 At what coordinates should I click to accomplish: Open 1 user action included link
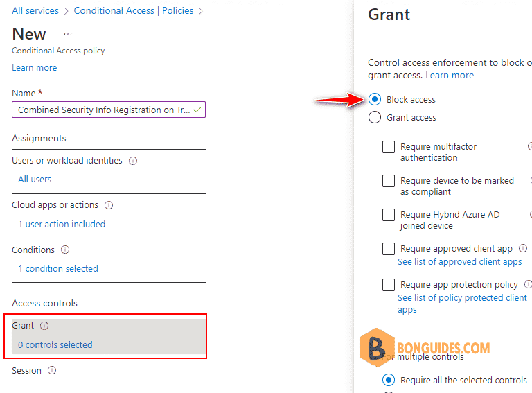click(x=62, y=225)
